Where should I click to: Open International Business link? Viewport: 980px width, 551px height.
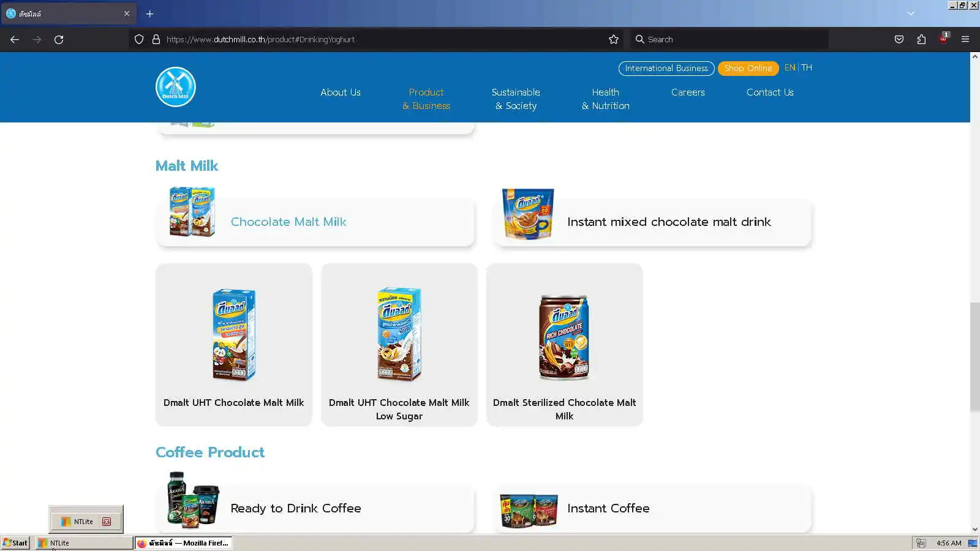click(666, 68)
